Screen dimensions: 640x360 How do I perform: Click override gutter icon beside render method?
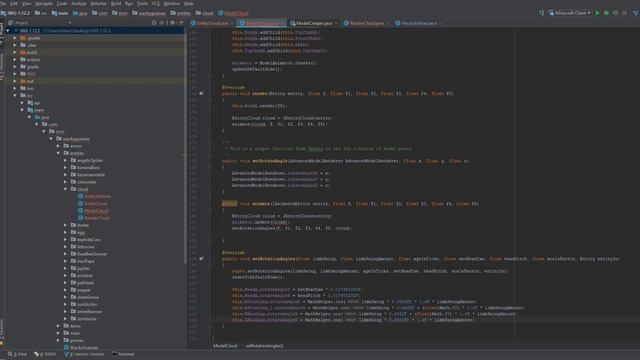[201, 93]
